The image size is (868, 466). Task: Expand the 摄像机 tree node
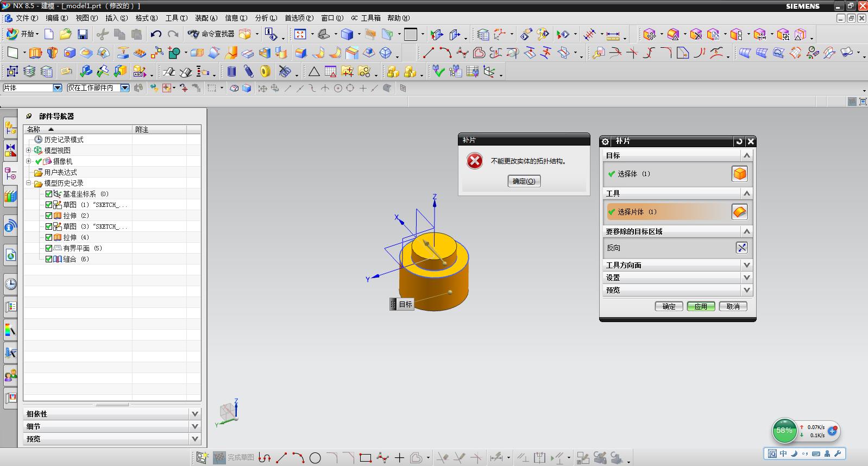29,161
